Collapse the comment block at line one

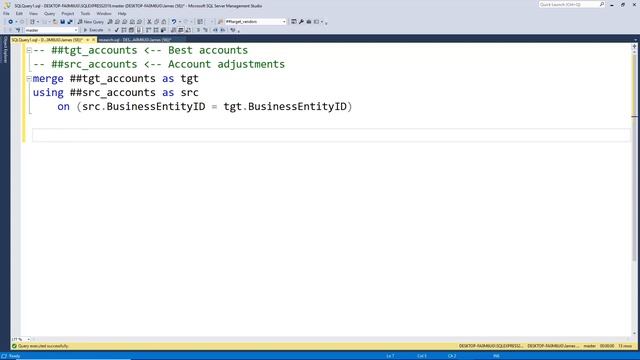point(29,50)
